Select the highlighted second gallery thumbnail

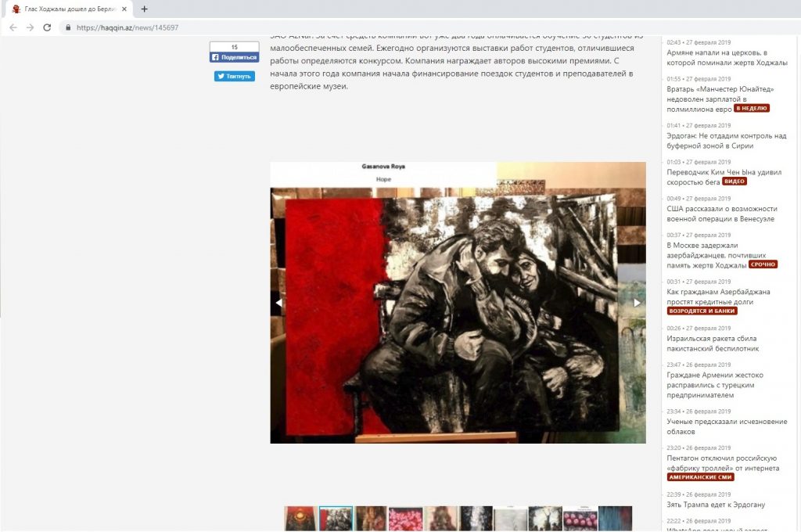point(336,519)
